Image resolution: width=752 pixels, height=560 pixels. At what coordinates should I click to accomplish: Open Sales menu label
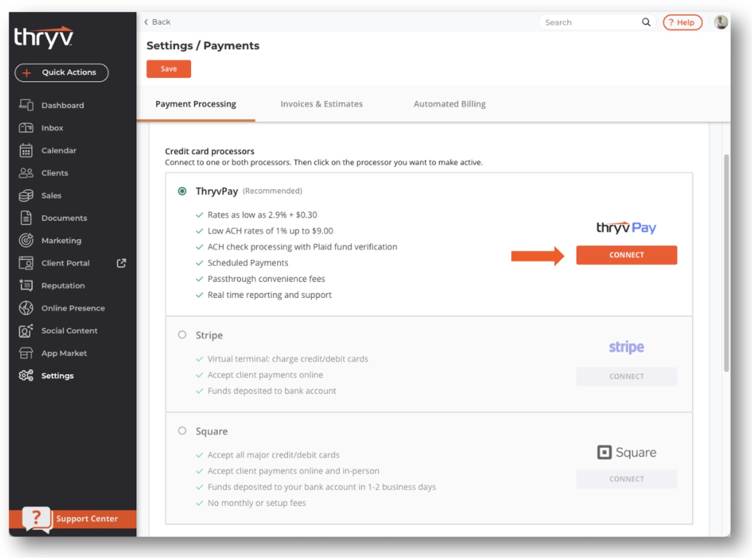[x=51, y=196]
